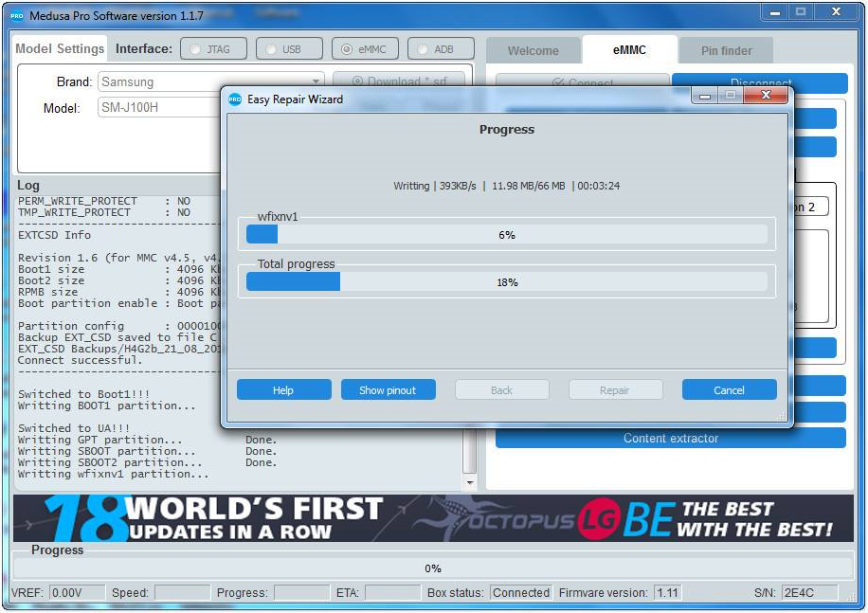Click the Medusa Pro title bar icon

(17, 15)
